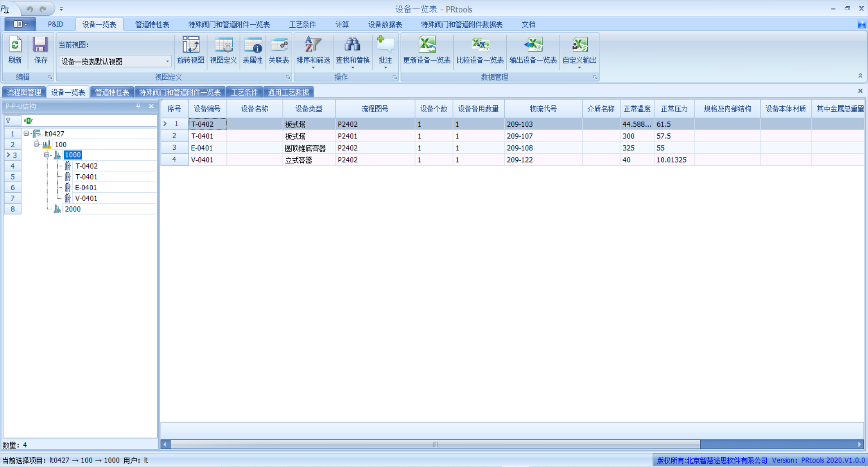Screen dimensions: 868x467
Task: Click the 旋转视图 rotate view icon
Action: point(191,45)
